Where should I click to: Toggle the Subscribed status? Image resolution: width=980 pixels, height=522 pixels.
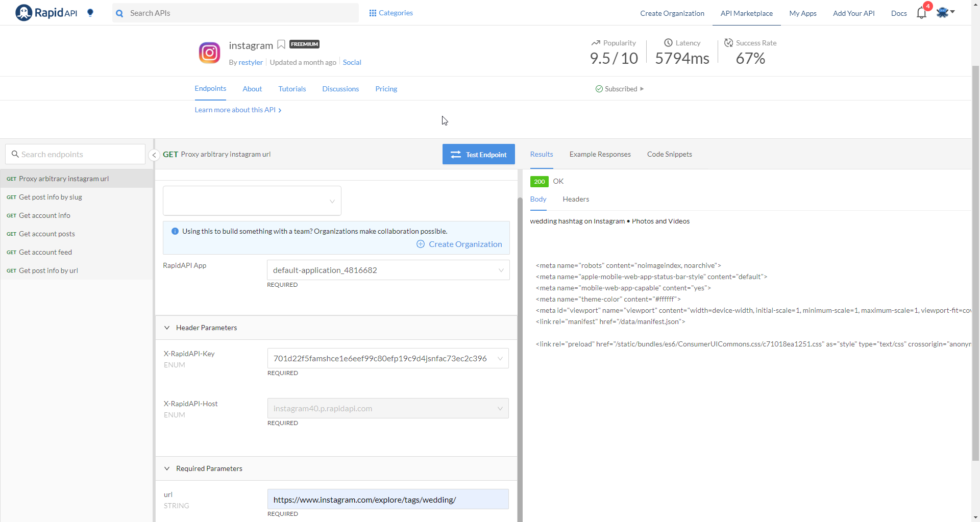point(619,89)
